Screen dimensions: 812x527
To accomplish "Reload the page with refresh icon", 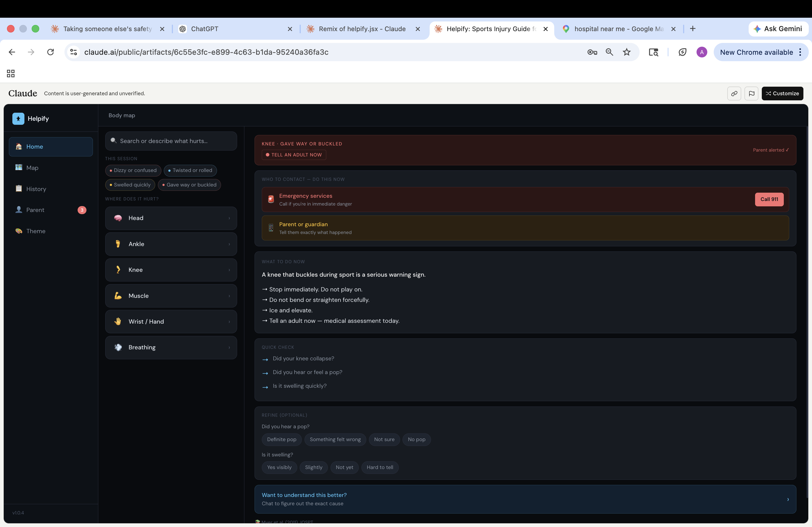I will (x=50, y=52).
